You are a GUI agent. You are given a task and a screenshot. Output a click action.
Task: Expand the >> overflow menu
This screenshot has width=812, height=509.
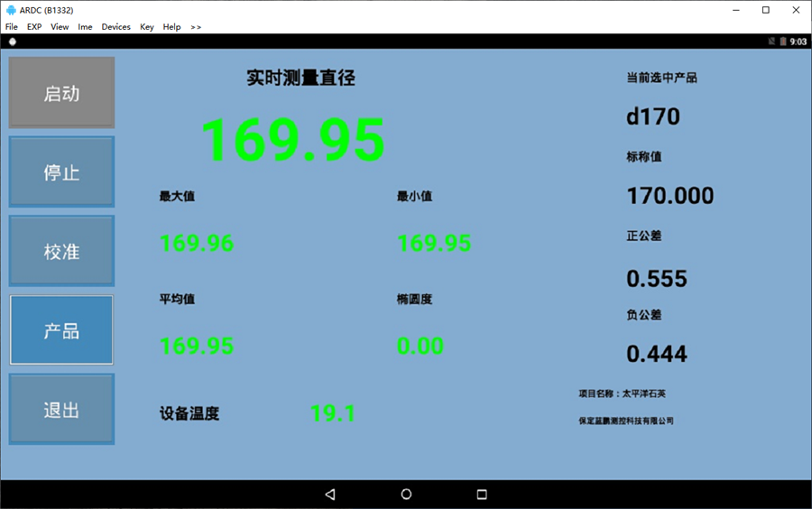click(196, 27)
